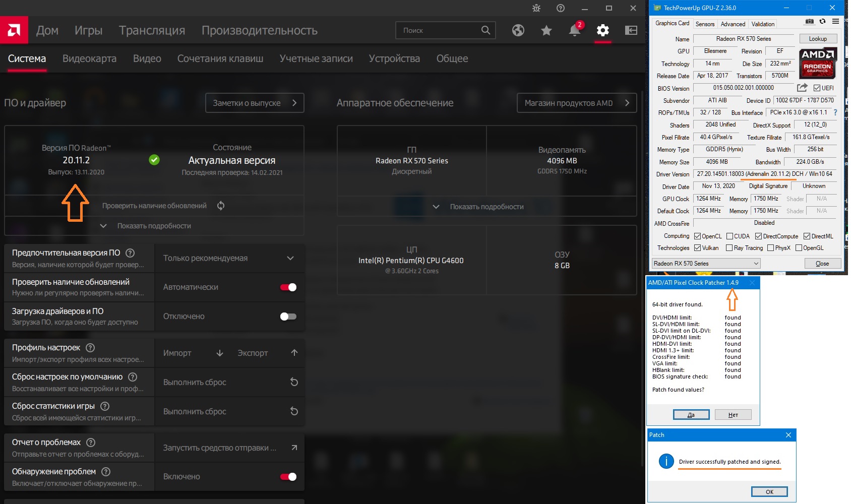
Task: Toggle the Vulkan checkbox in GPU-Z
Action: 698,248
